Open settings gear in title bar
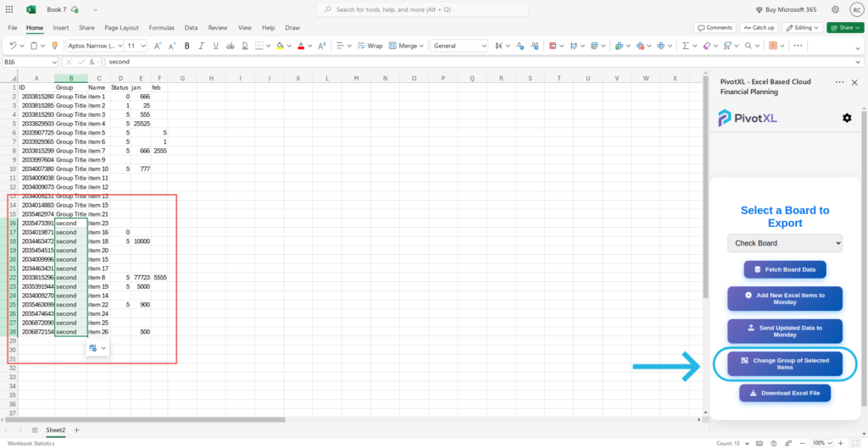This screenshot has width=868, height=448. (x=835, y=9)
